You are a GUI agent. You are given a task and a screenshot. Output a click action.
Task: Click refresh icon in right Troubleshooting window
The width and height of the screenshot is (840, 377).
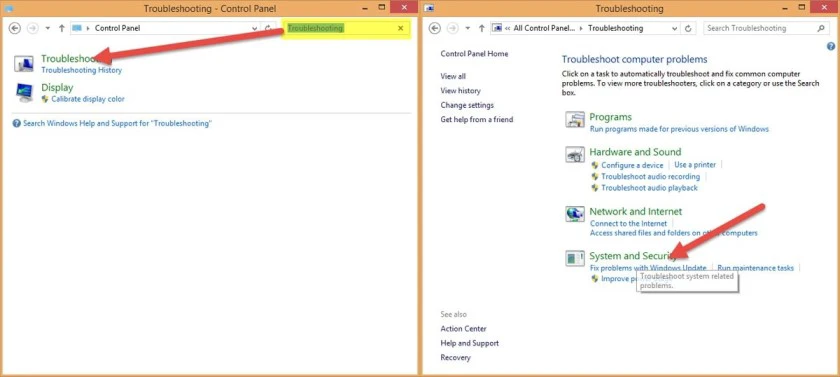pyautogui.click(x=688, y=28)
